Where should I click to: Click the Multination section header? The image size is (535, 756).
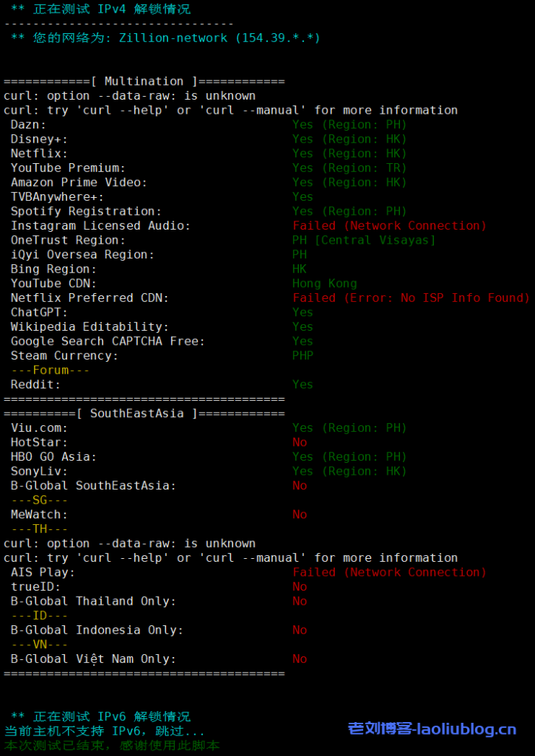pyautogui.click(x=144, y=81)
